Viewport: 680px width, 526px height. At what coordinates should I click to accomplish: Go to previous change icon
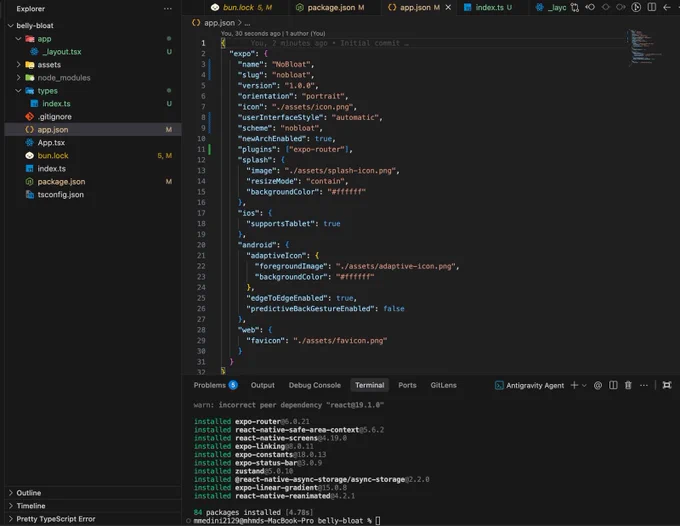coord(590,7)
